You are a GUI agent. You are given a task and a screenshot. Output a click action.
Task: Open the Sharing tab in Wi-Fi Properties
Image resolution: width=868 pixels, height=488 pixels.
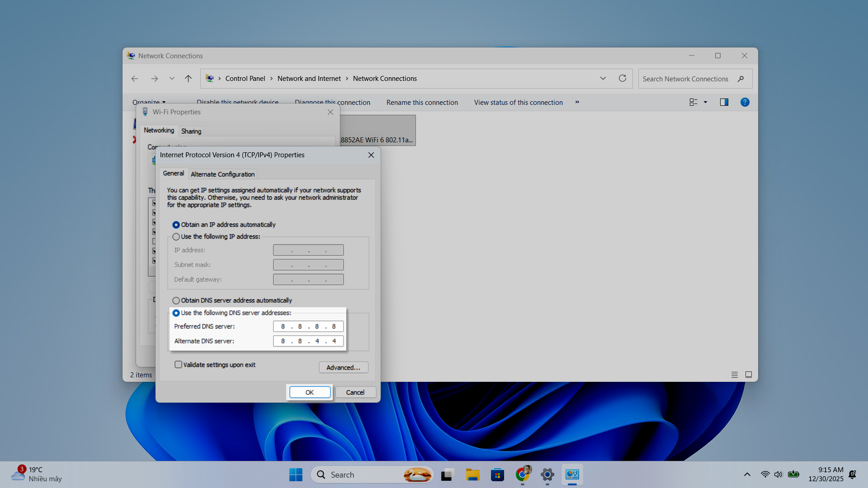click(191, 131)
